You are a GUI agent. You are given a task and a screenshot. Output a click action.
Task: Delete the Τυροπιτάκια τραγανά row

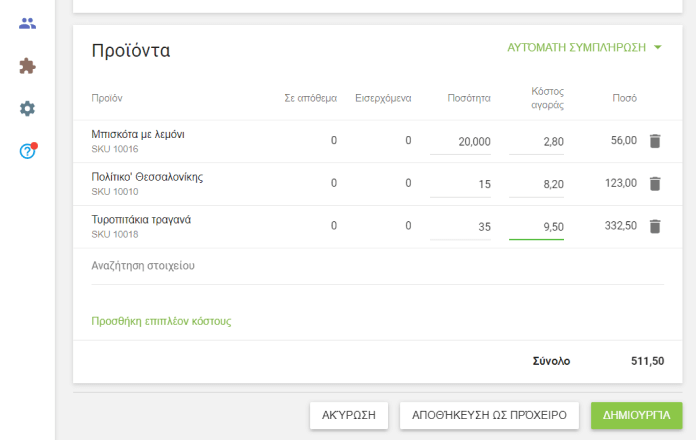(655, 226)
